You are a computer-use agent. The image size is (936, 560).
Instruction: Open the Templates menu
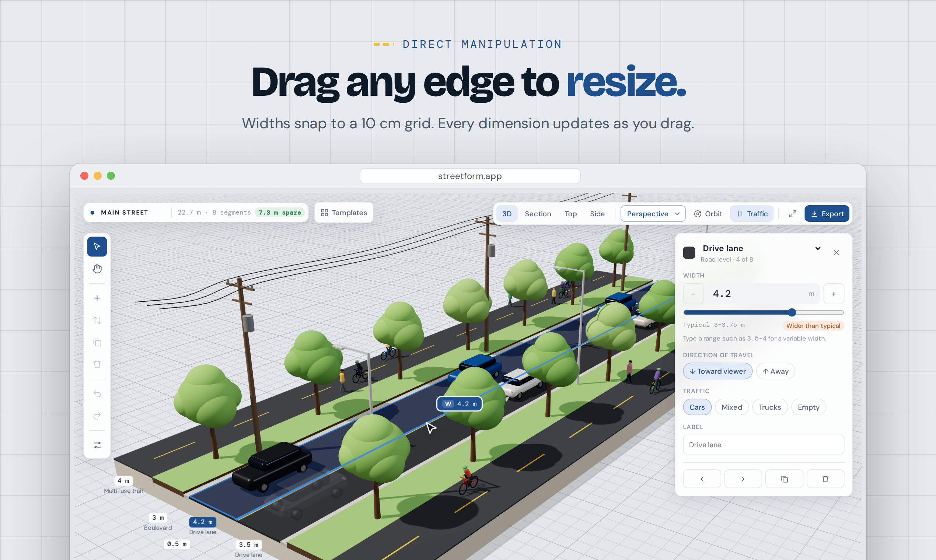[x=344, y=213]
